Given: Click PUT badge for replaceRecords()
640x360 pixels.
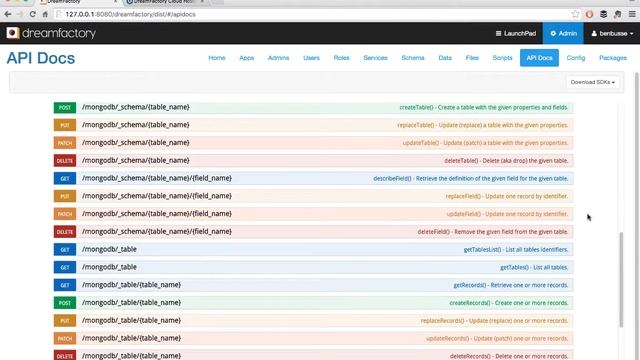Looking at the screenshot, I should [64, 320].
